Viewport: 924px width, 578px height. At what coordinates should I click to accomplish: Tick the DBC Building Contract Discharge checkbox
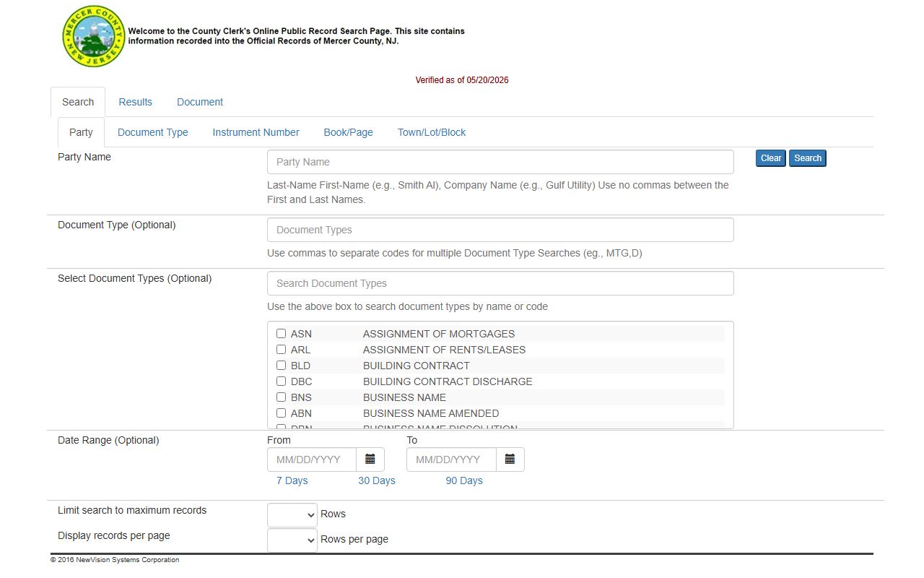pos(281,381)
